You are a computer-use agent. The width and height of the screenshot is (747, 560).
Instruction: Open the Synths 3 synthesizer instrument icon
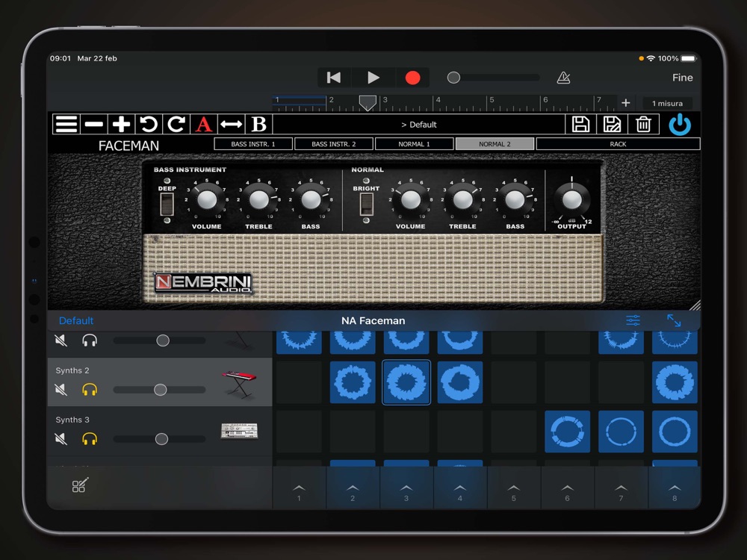point(239,431)
